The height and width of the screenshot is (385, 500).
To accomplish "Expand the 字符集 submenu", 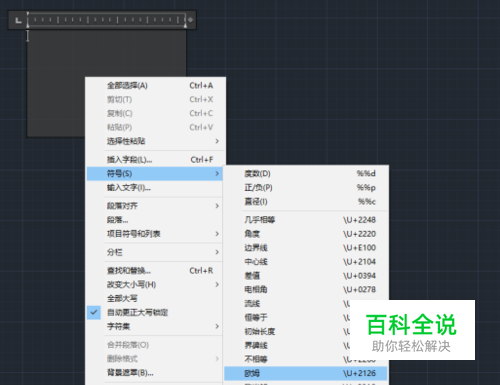I will click(155, 327).
